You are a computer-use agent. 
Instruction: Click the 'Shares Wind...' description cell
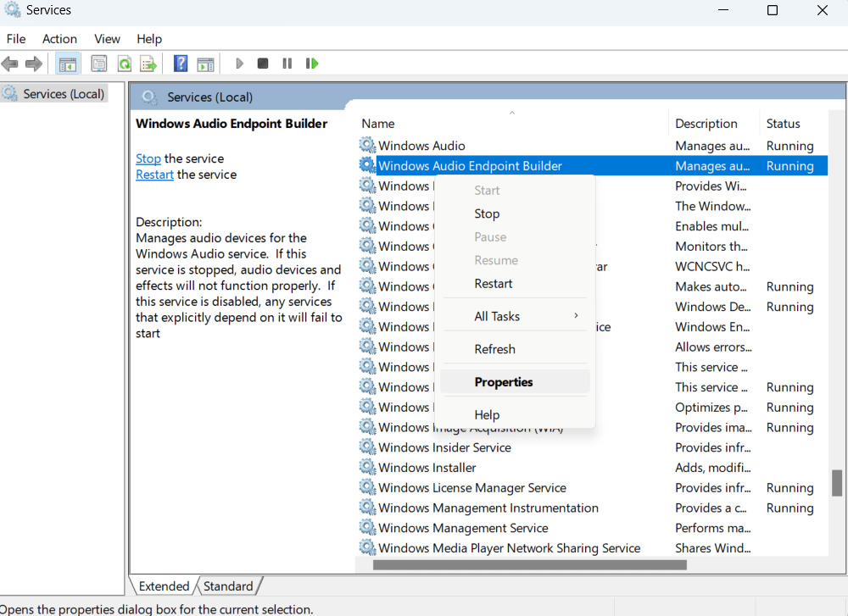click(x=713, y=547)
